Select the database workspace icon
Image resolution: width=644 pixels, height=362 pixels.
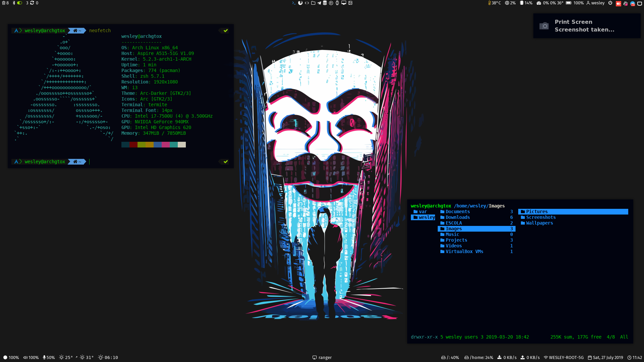pyautogui.click(x=325, y=3)
